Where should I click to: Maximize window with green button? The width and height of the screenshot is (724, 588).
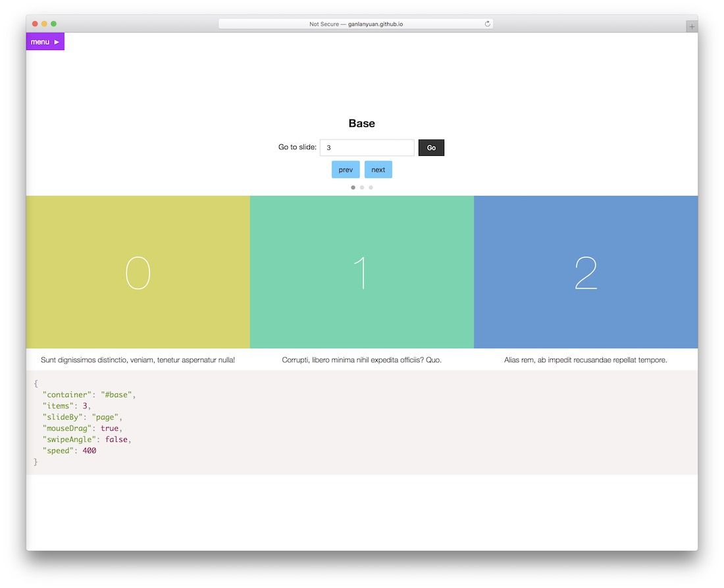[53, 24]
